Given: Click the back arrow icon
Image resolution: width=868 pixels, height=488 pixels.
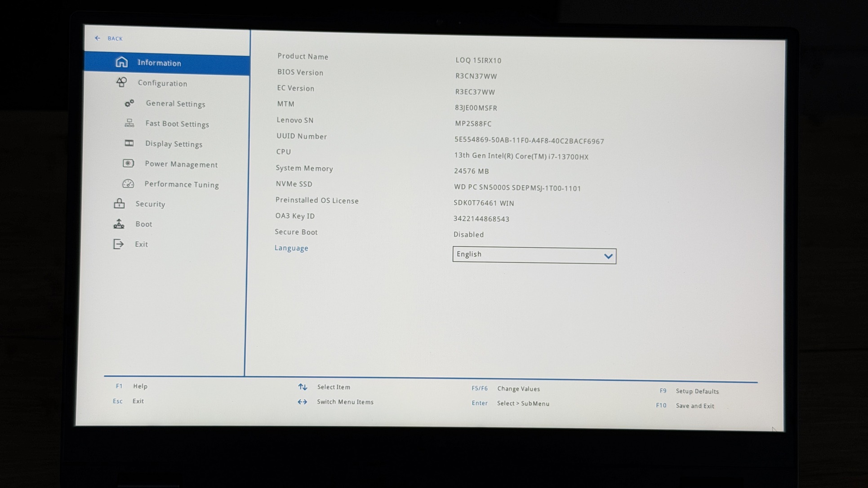Looking at the screenshot, I should tap(98, 38).
